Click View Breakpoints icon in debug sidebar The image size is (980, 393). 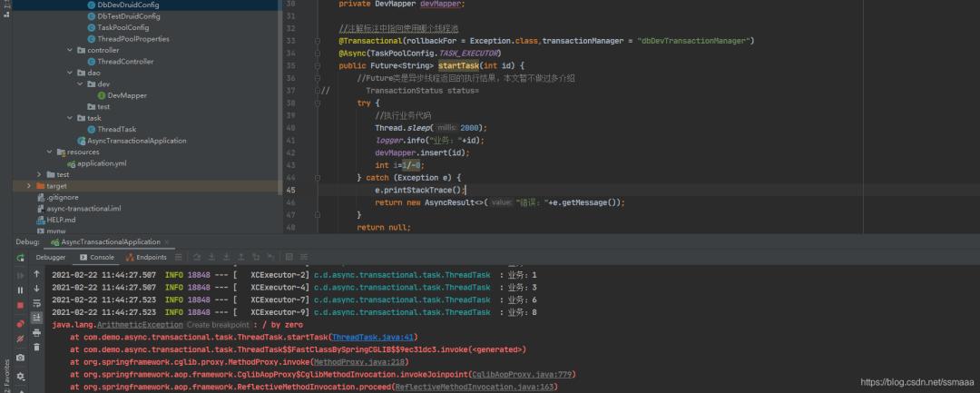[x=20, y=323]
